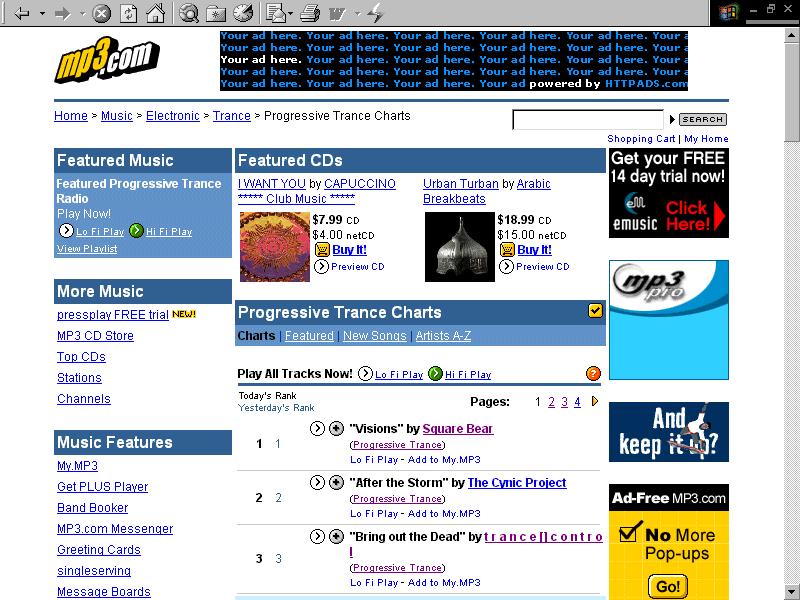Image resolution: width=800 pixels, height=600 pixels.
Task: Open the Mail button dropdown arrow
Action: pos(290,13)
